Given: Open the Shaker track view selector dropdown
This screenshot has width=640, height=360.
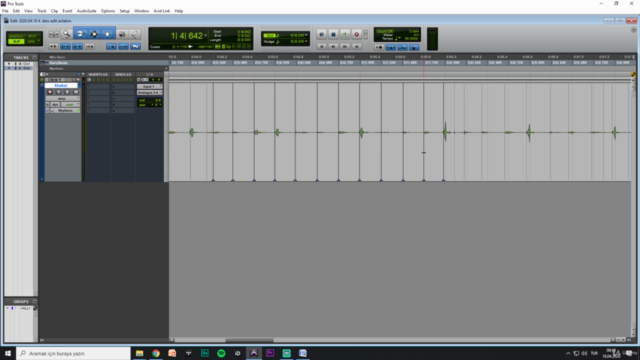Looking at the screenshot, I should [x=62, y=98].
